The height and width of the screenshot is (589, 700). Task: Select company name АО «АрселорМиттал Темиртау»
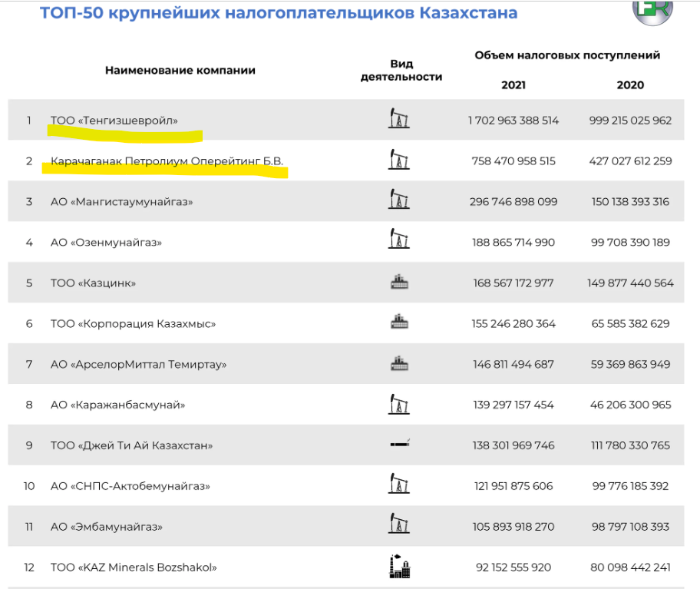[x=139, y=365]
